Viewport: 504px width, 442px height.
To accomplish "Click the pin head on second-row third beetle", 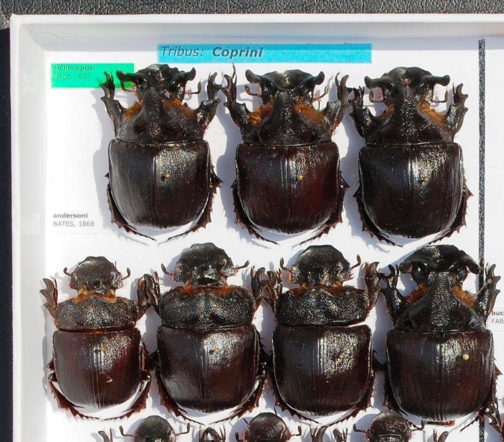I will pyautogui.click(x=341, y=356).
